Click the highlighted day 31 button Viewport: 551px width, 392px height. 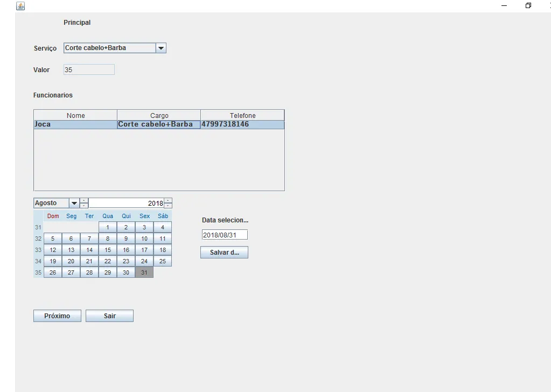[x=144, y=272]
